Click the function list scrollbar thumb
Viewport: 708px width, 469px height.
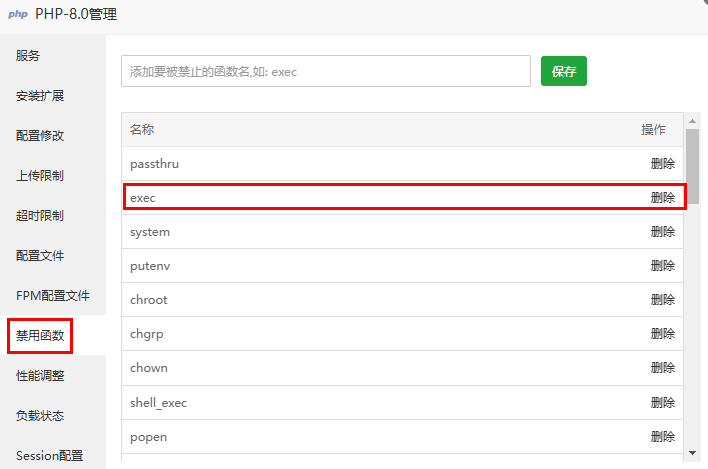coord(692,167)
